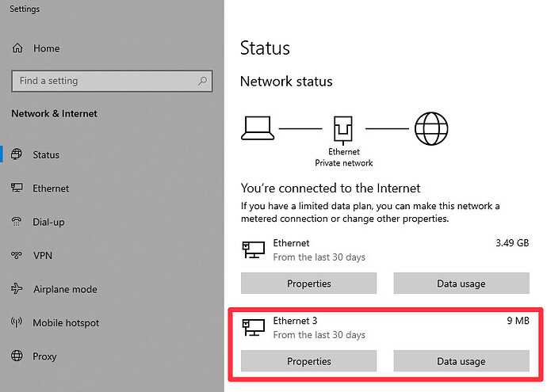Click the Ethernet monitor icon in sidebar
The width and height of the screenshot is (547, 392).
tap(17, 188)
